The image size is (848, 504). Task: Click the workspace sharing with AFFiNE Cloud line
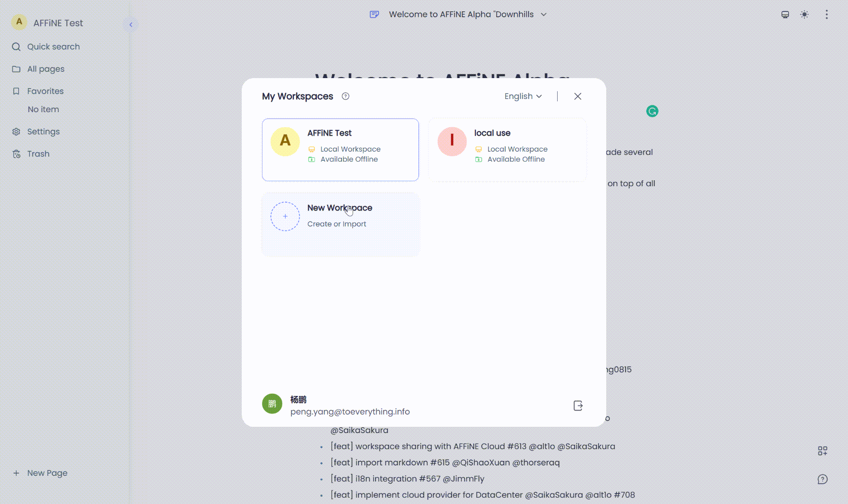click(x=473, y=446)
